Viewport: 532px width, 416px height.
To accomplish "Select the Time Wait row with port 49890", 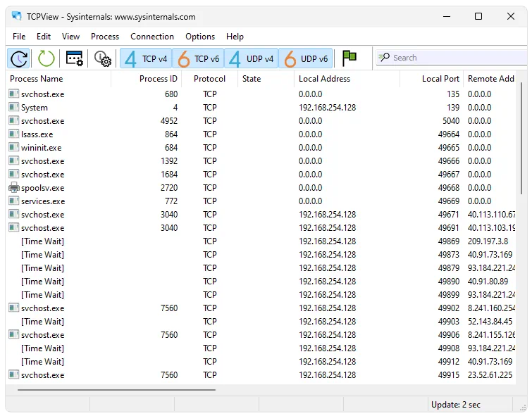I will click(261, 282).
